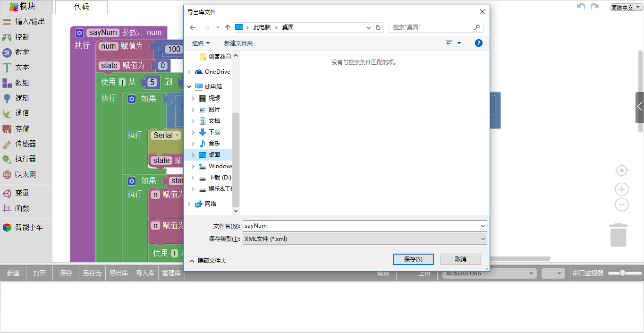Click the center-workspace crosshair icon
The height and width of the screenshot is (333, 644).
[x=621, y=170]
